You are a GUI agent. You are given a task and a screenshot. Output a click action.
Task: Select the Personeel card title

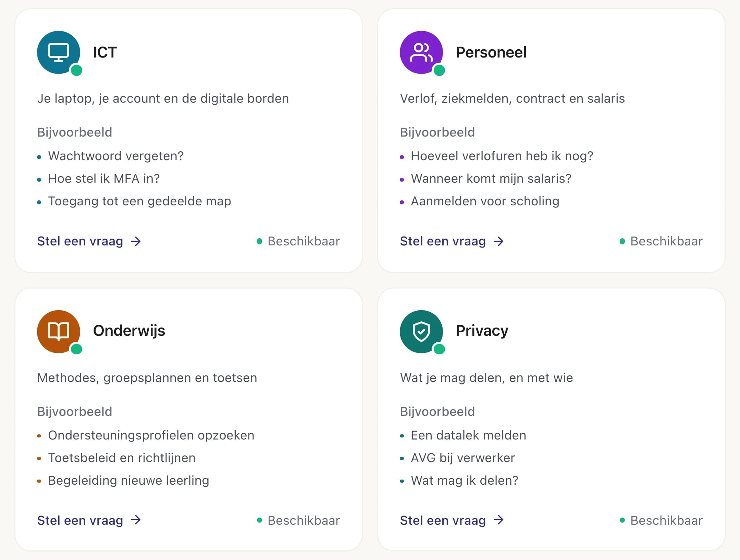491,52
